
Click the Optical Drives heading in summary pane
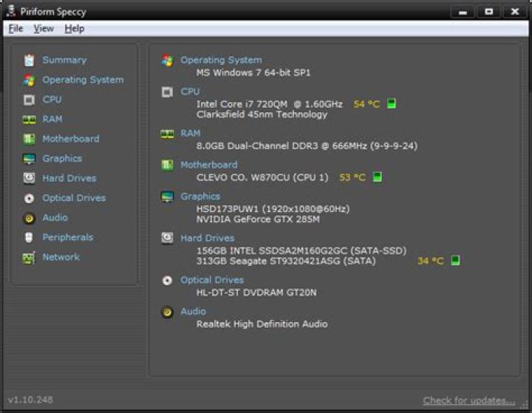pyautogui.click(x=212, y=280)
